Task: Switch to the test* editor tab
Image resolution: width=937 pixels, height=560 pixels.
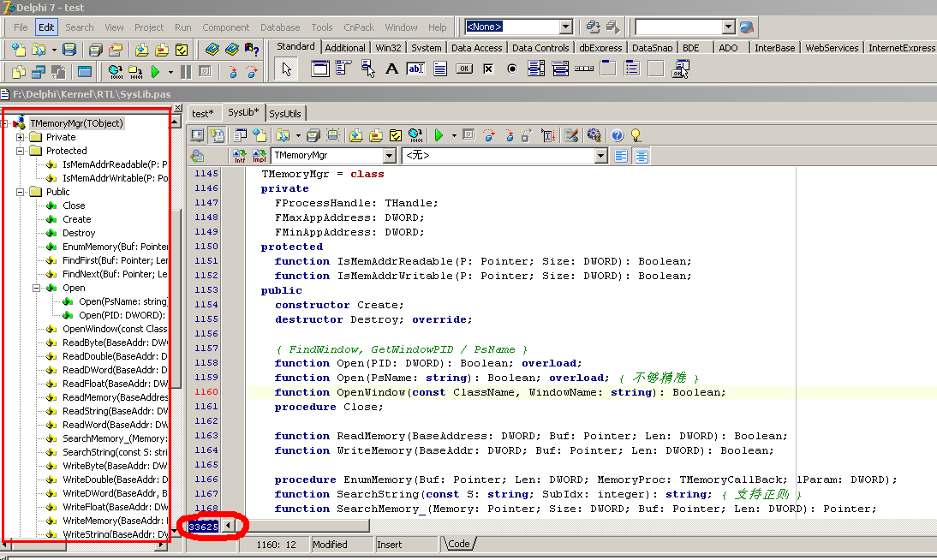Action: pos(203,114)
